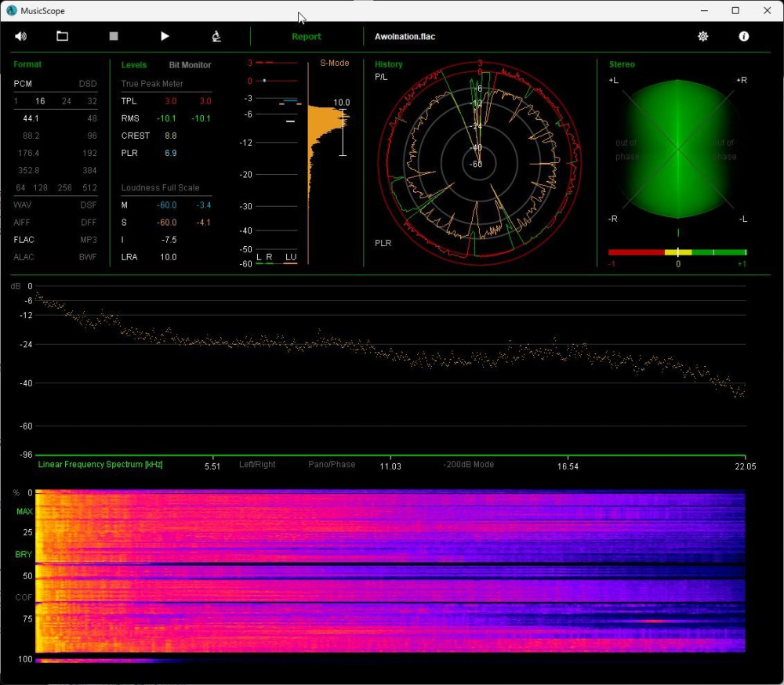Enable -200dB Mode
This screenshot has height=685, width=784.
[469, 464]
